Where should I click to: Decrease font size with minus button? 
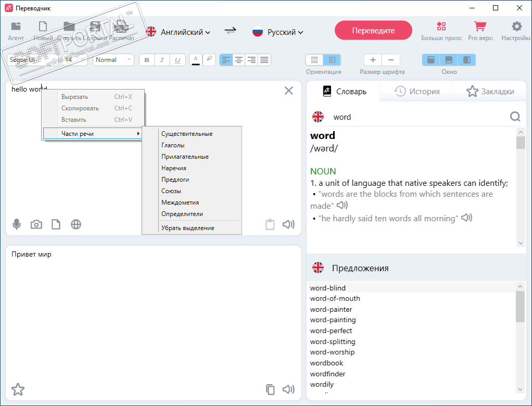tap(391, 60)
